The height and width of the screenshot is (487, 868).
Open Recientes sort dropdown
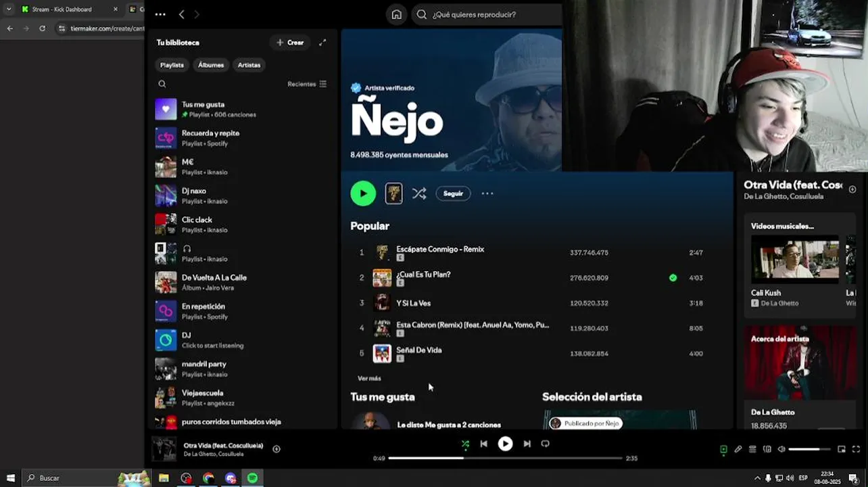[307, 84]
